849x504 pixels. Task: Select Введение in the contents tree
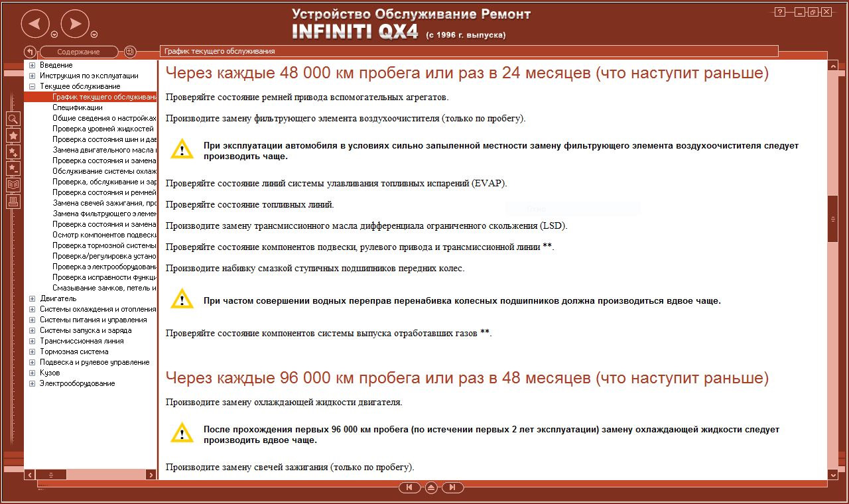click(x=56, y=65)
